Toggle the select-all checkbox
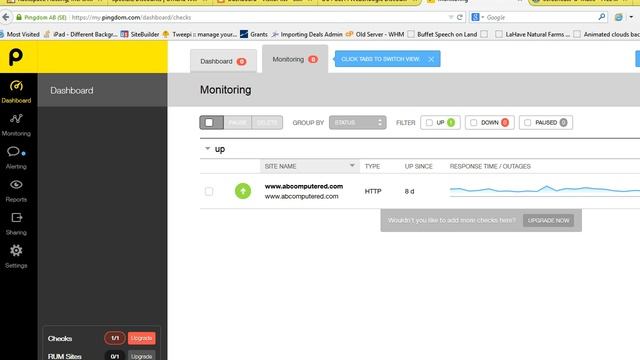This screenshot has width=640, height=360. 209,122
